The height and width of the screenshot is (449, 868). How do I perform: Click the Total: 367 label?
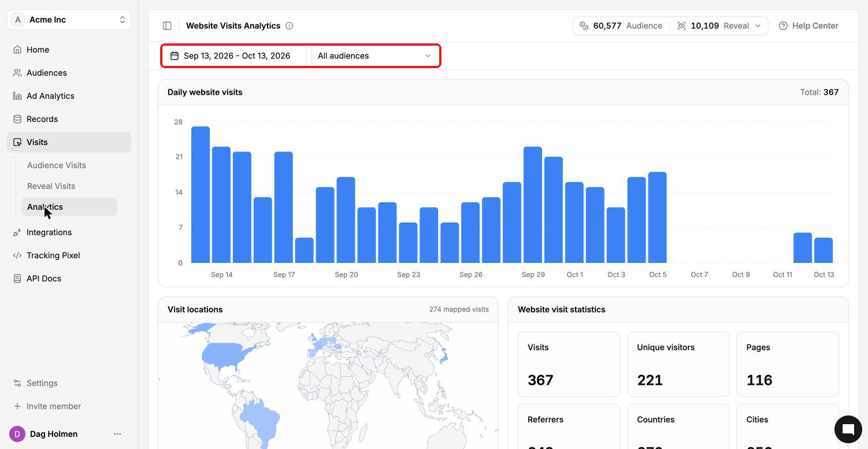click(819, 92)
